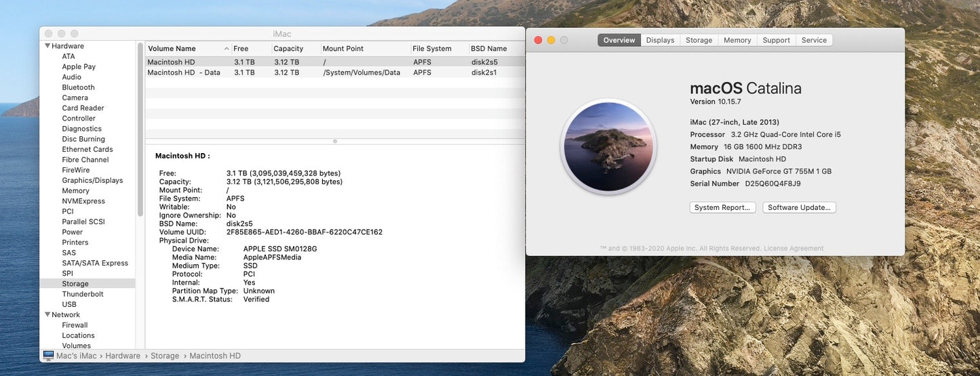Switch to the Displays tab
The image size is (980, 376).
tap(660, 40)
